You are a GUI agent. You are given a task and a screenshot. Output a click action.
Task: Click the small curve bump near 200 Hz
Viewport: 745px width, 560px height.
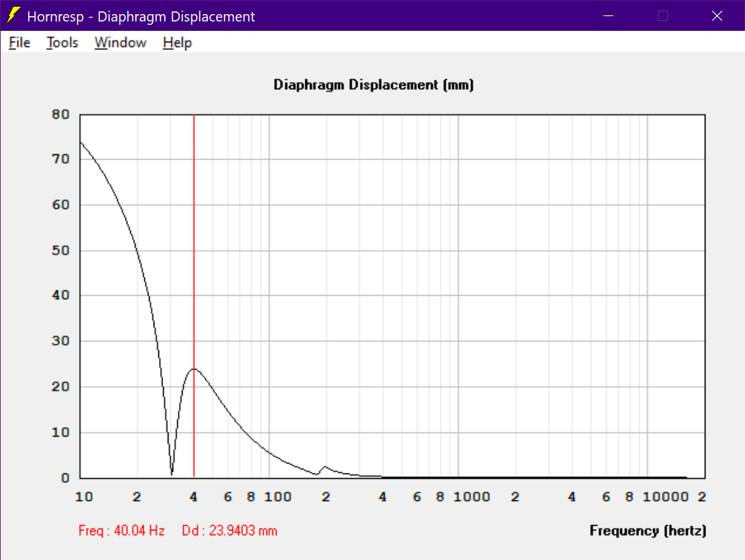[325, 467]
